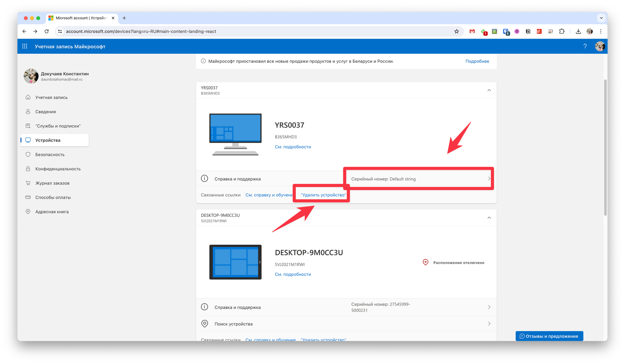625x364 pixels.
Task: Collapse the YRS0037 device card
Action: (x=489, y=90)
